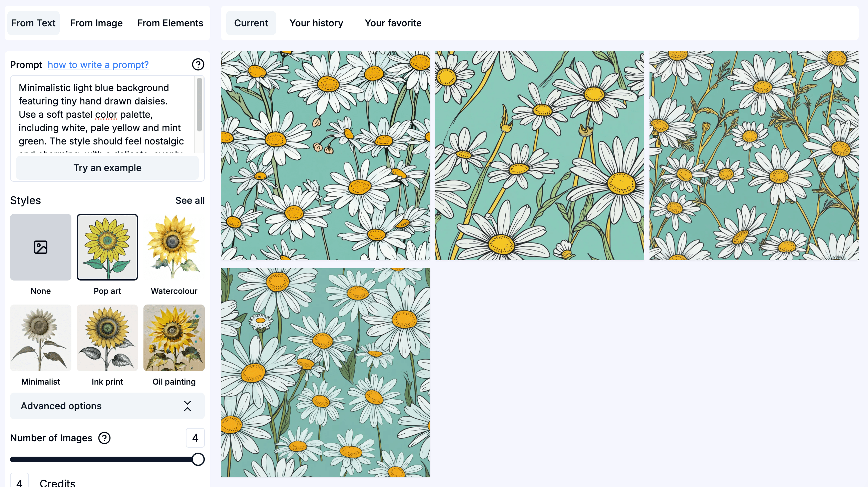Switch to the From Image tab
Screen dimensions: 868x487
click(96, 23)
